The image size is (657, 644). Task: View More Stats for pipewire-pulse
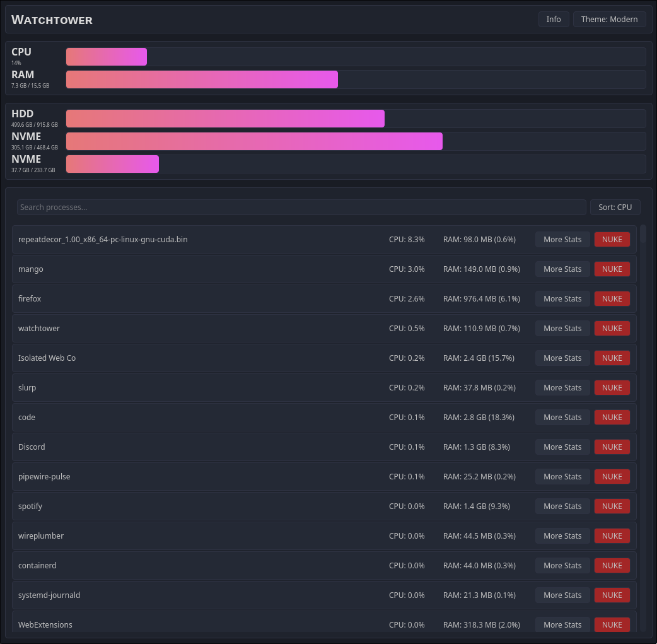point(562,477)
